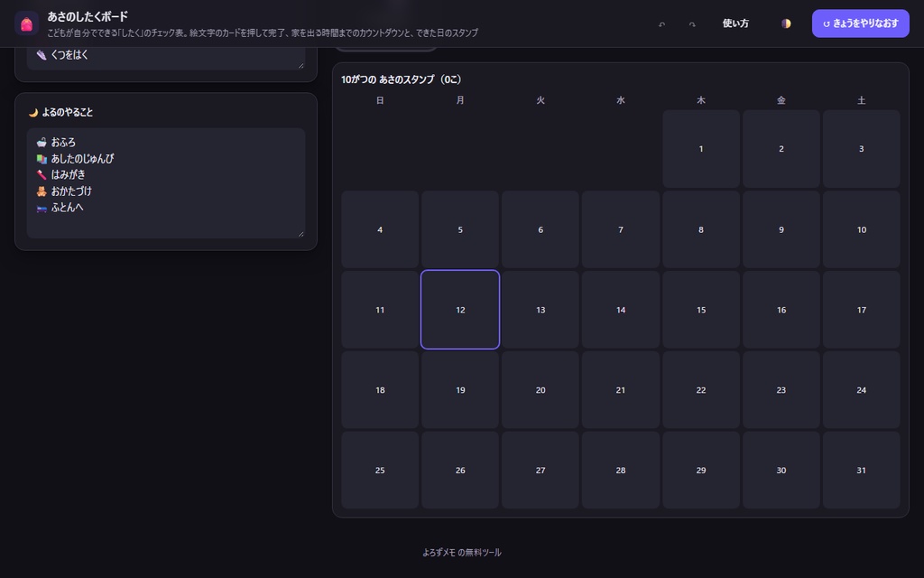The height and width of the screenshot is (578, 924).
Task: Click the はみがき line
Action: click(60, 174)
